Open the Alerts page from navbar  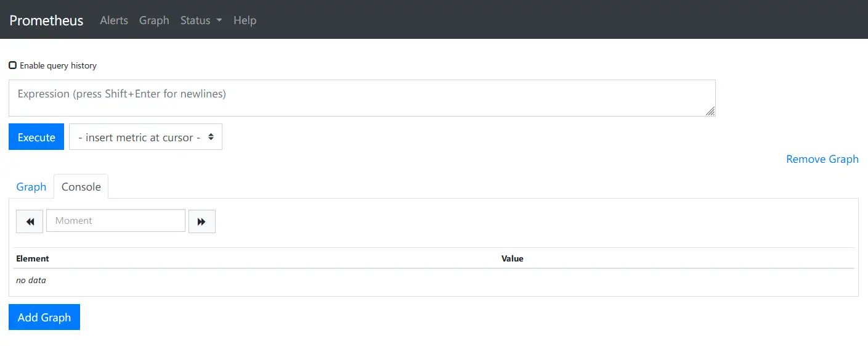(114, 20)
